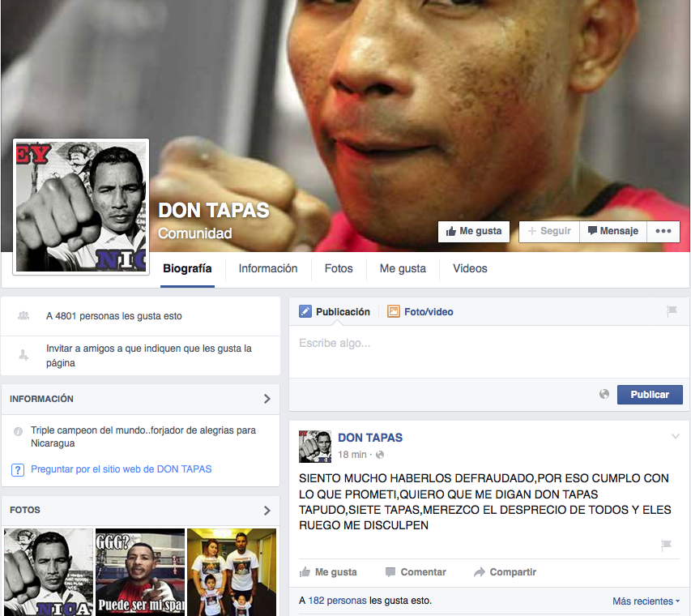This screenshot has width=691, height=616.
Task: Open the Información tab
Action: (268, 268)
